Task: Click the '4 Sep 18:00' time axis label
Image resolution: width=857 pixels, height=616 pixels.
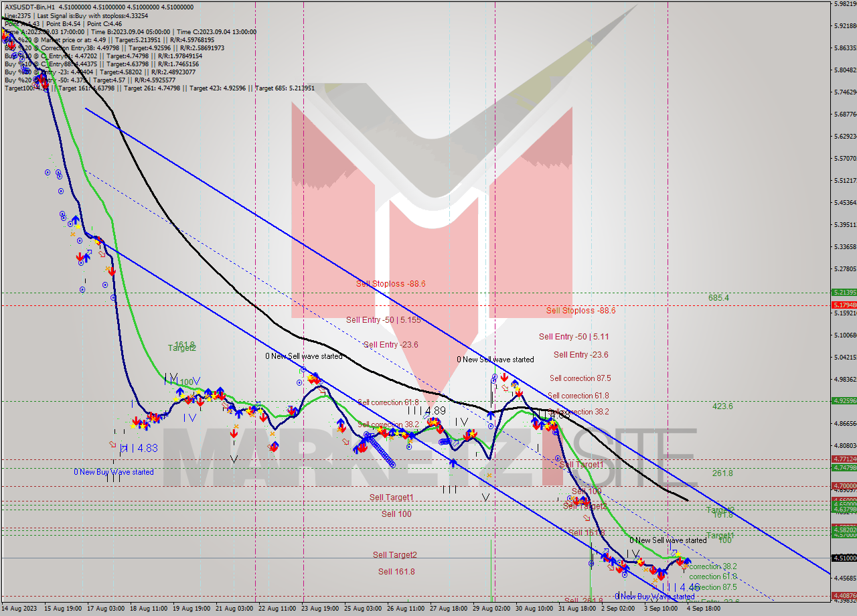Action: click(703, 609)
